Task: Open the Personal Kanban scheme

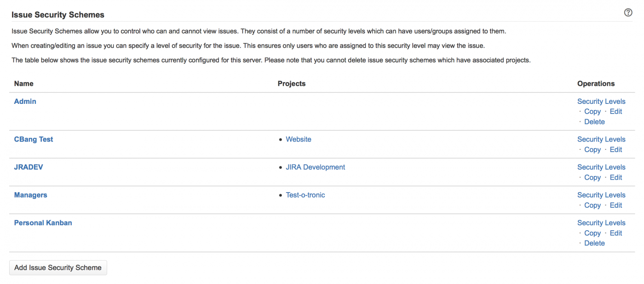Action: [x=43, y=223]
